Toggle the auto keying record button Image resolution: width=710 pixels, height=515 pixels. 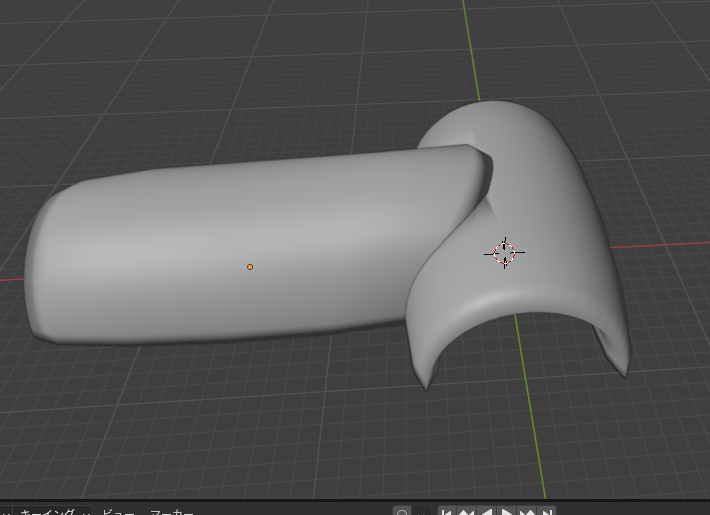(402, 511)
